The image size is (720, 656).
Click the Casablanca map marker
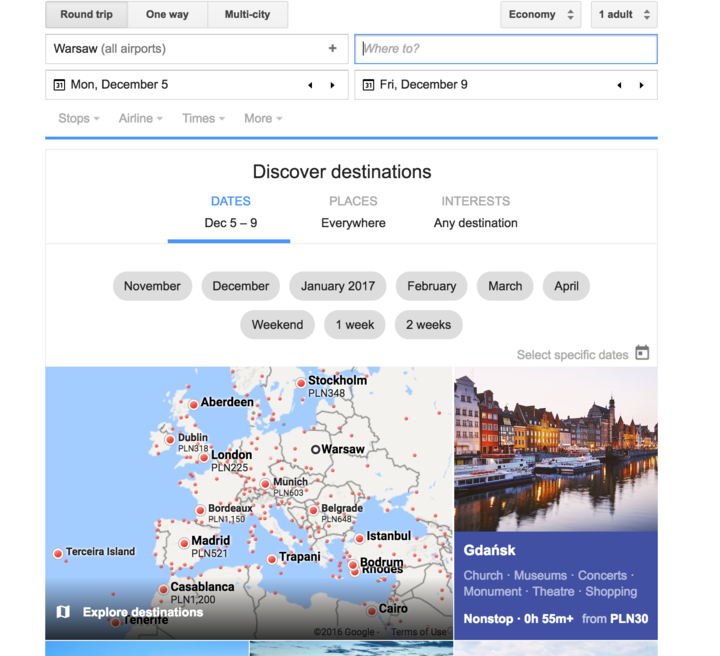(163, 589)
